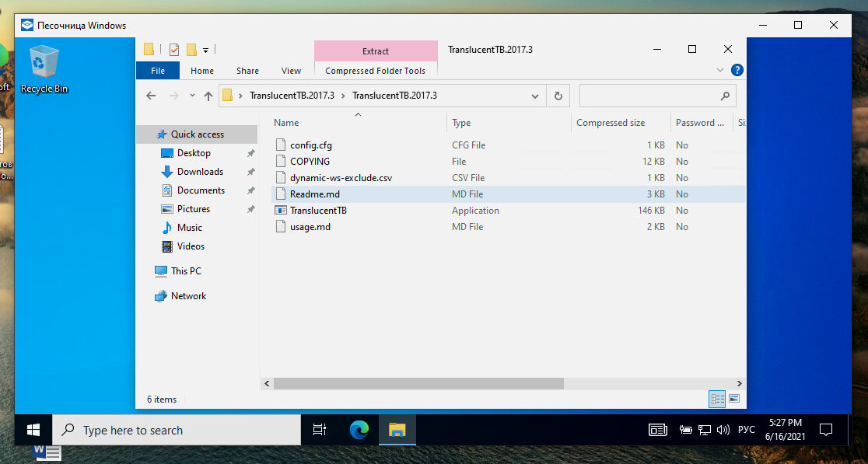
Task: Click the pin icon next to Pictures
Action: coord(250,209)
